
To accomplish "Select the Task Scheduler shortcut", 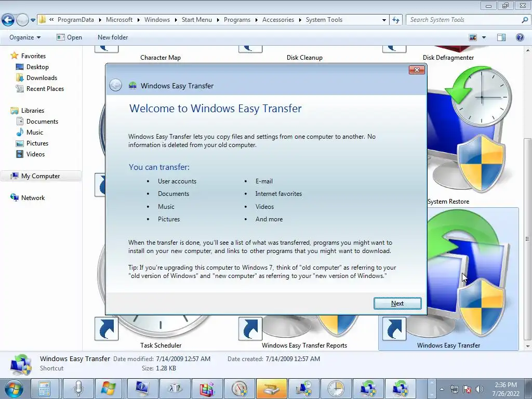I will tap(161, 345).
